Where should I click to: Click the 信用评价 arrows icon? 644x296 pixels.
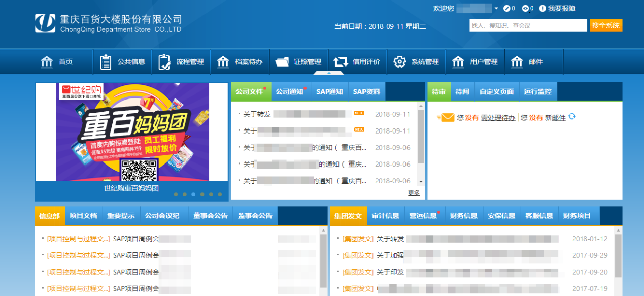pyautogui.click(x=341, y=62)
